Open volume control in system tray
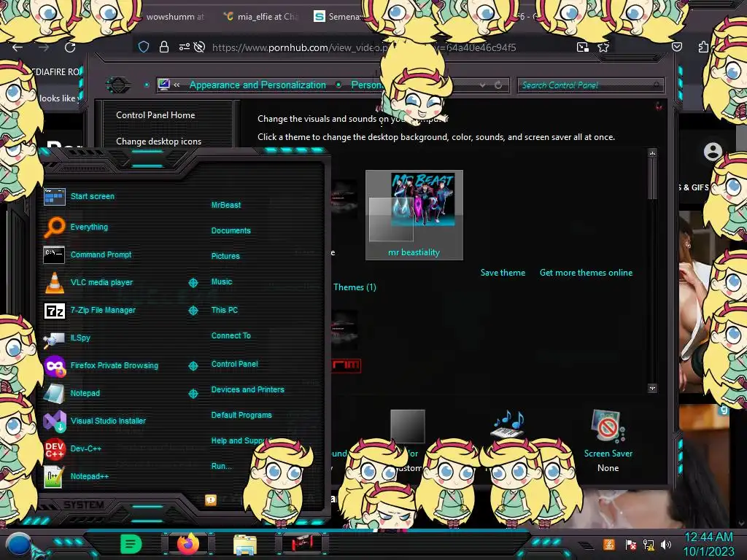Screen dimensions: 747x560 [666, 544]
